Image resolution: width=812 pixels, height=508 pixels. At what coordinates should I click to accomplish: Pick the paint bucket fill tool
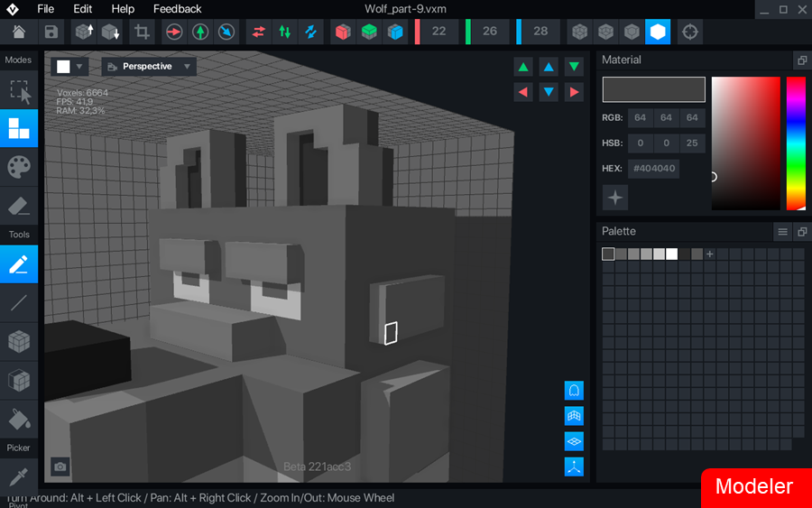click(x=19, y=419)
